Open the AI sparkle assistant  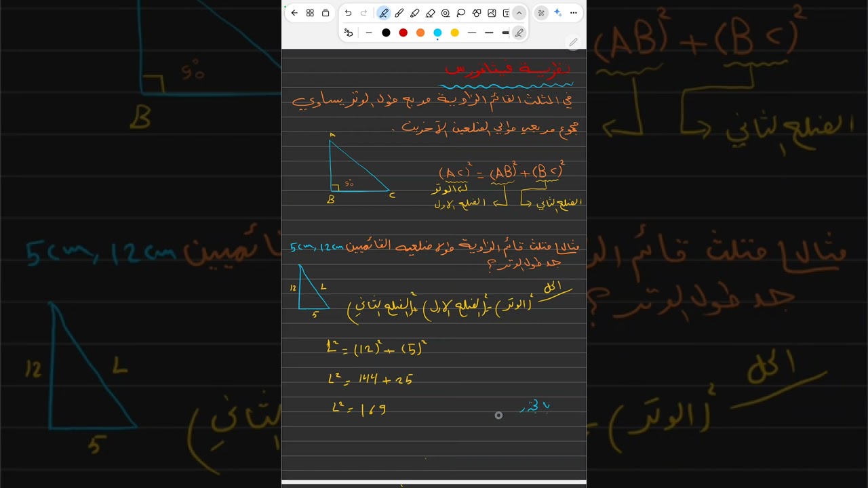557,13
